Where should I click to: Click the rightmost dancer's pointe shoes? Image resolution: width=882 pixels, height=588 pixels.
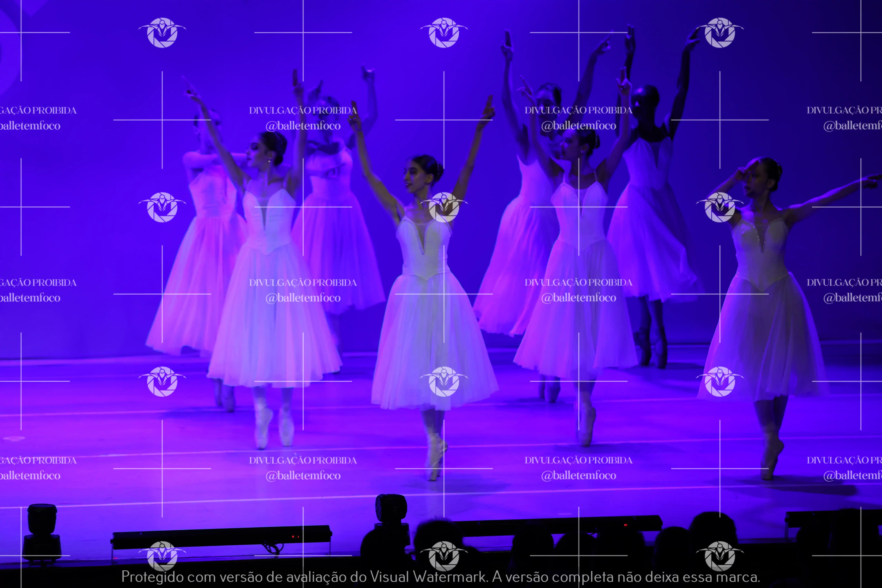pyautogui.click(x=771, y=456)
